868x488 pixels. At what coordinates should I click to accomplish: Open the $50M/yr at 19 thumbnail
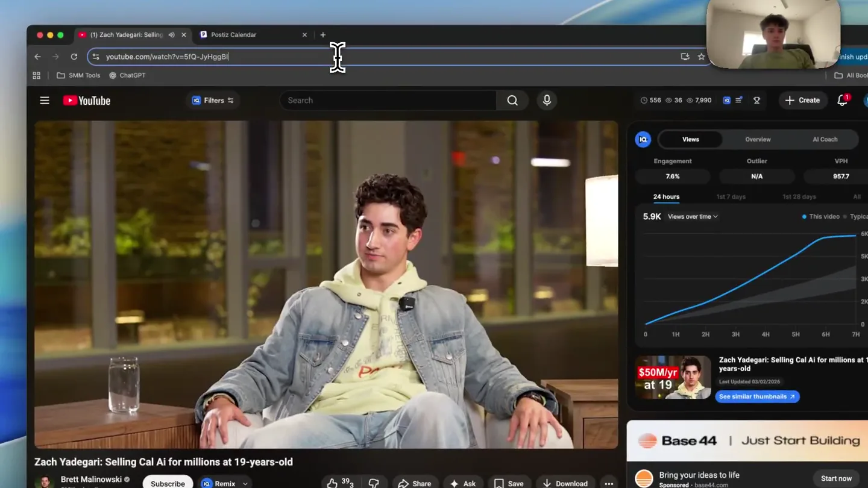[673, 377]
